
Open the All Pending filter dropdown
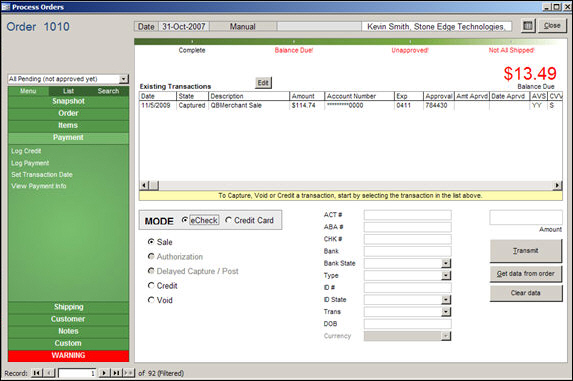[x=124, y=79]
